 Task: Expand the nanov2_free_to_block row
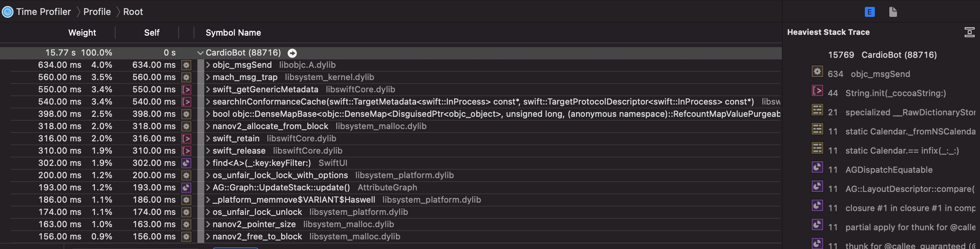pyautogui.click(x=208, y=237)
